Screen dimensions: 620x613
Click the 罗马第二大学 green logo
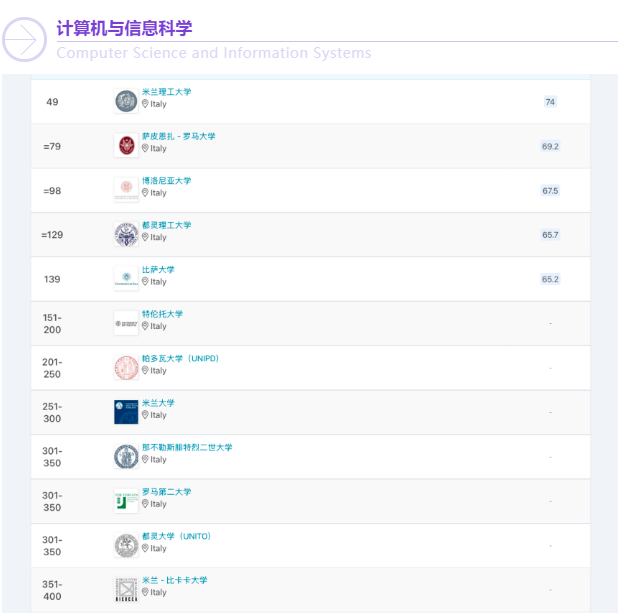coord(126,501)
